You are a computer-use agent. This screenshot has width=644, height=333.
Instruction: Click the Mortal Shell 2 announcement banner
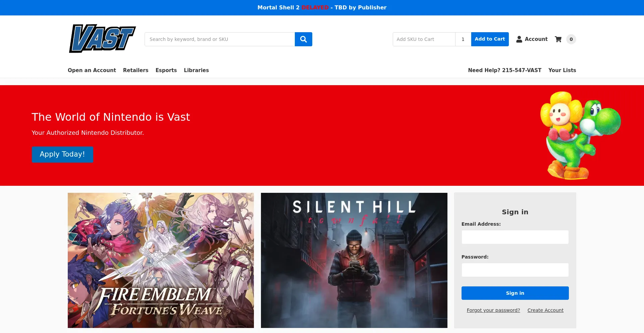click(x=322, y=7)
